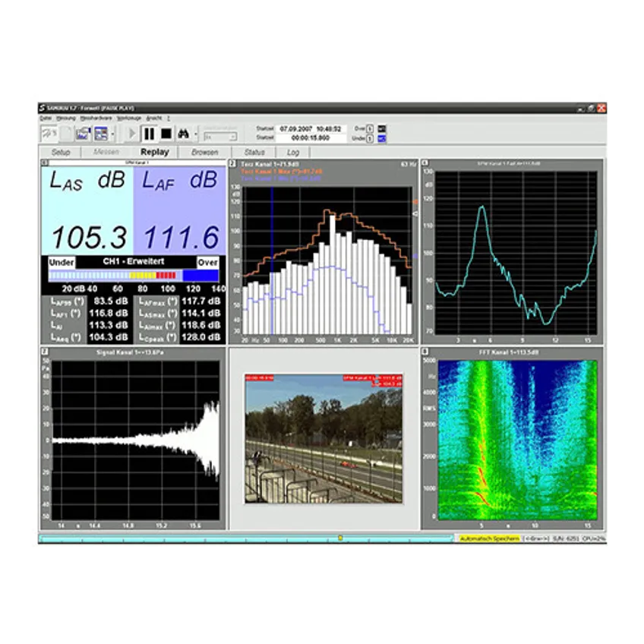The height and width of the screenshot is (644, 644).
Task: Open the playback speed combo box
Action: tap(220, 137)
